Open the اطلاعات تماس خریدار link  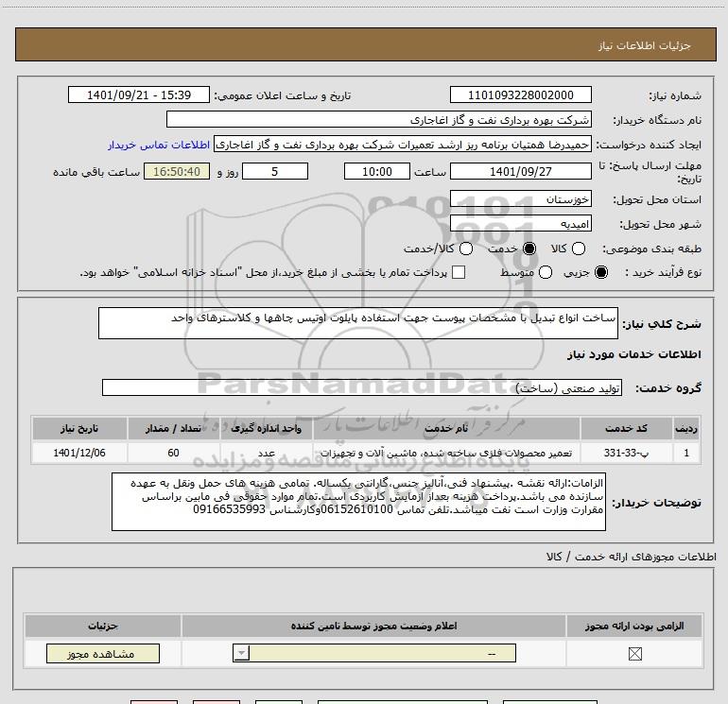(159, 145)
